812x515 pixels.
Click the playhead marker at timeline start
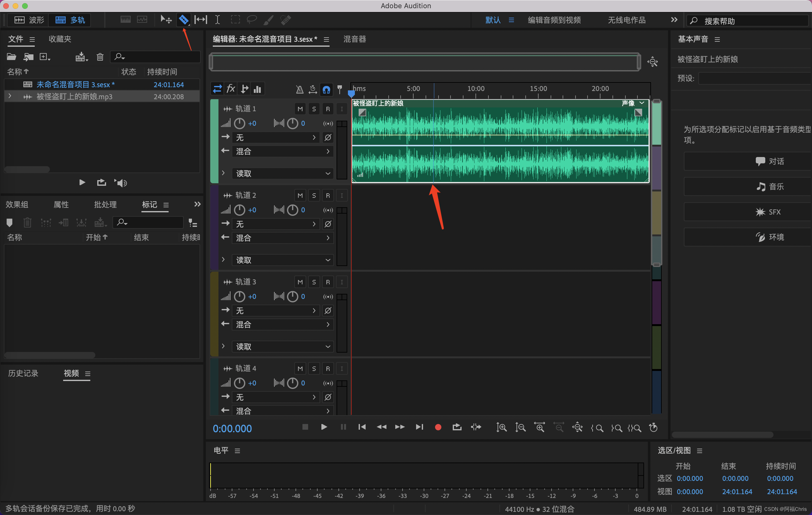(x=351, y=94)
